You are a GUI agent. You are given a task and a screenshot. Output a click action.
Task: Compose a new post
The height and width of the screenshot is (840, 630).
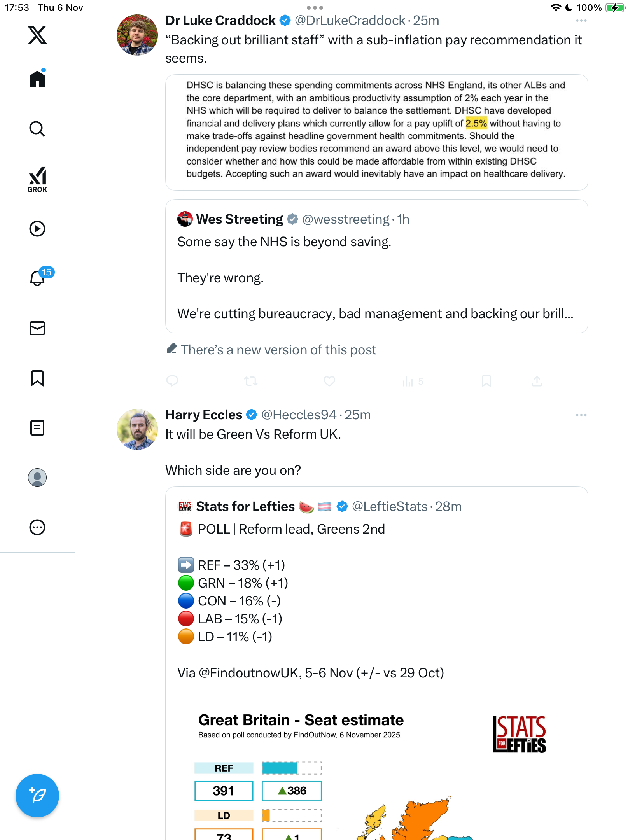point(37,796)
